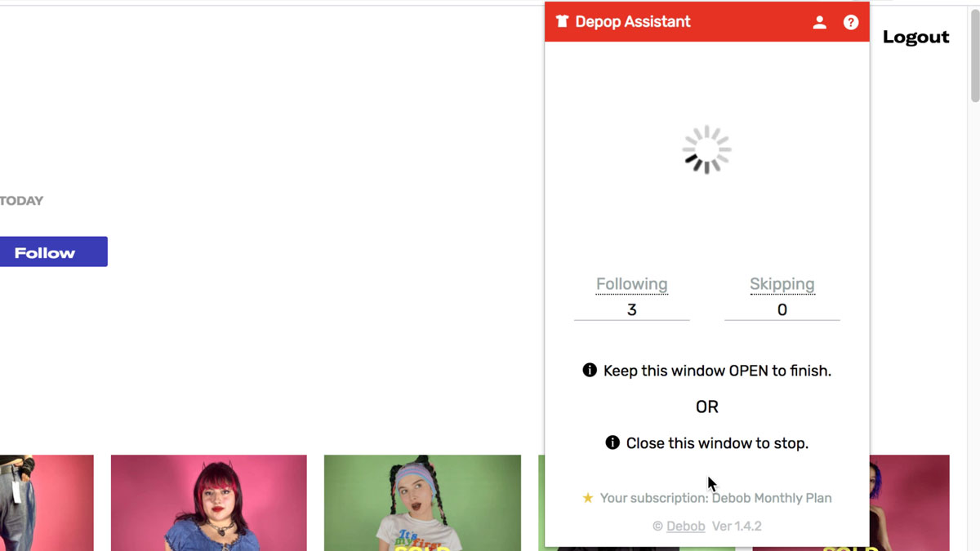Open the Debob link in the footer
The height and width of the screenshot is (551, 980).
click(x=685, y=527)
